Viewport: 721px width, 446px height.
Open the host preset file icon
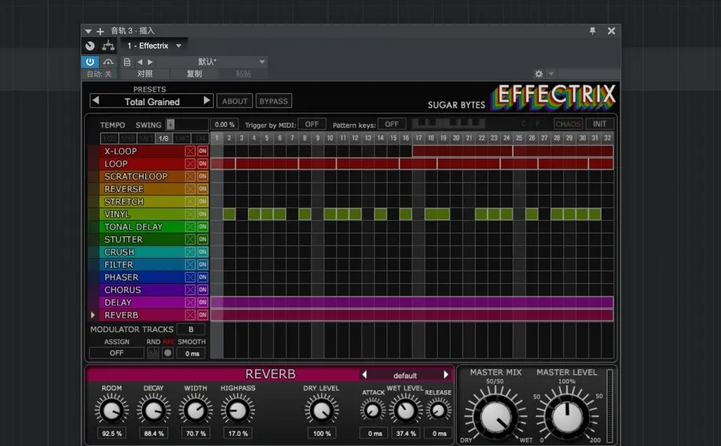pos(127,62)
